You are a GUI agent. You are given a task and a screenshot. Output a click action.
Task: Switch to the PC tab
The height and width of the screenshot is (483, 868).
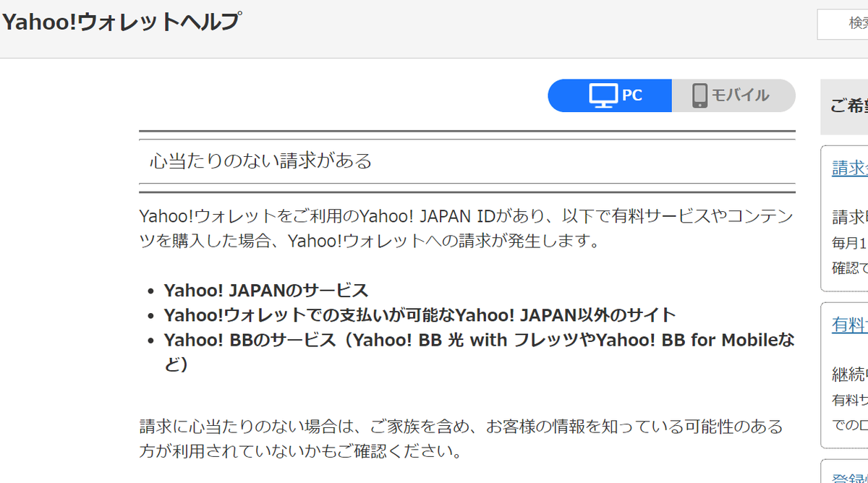[x=610, y=95]
